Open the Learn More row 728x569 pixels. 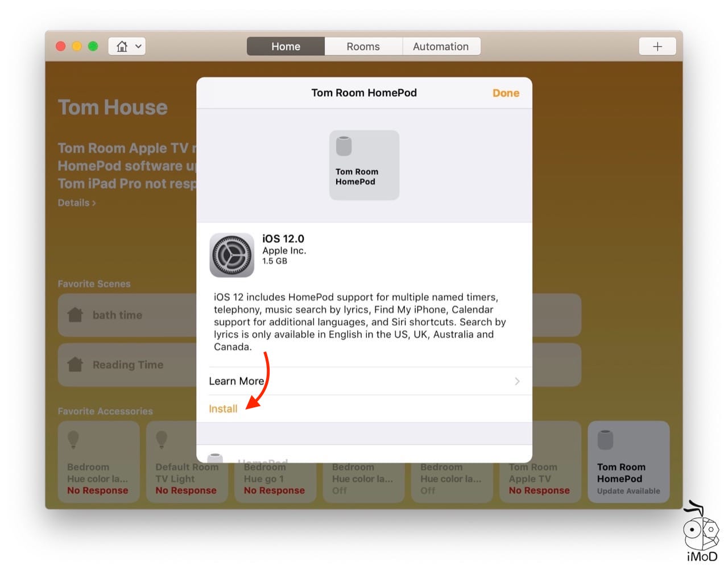click(364, 381)
